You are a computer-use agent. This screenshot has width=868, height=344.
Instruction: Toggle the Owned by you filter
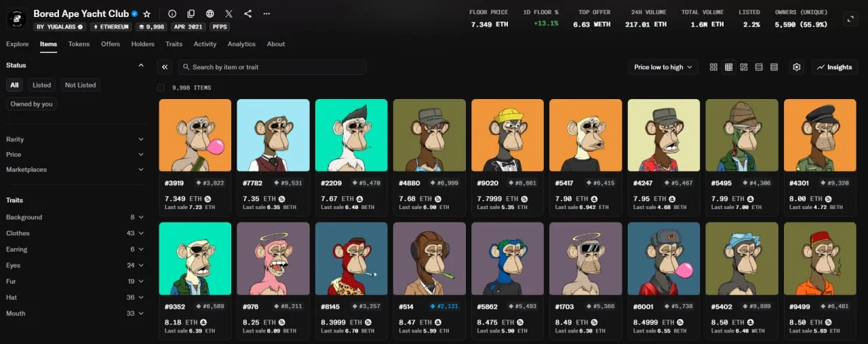pyautogui.click(x=31, y=104)
